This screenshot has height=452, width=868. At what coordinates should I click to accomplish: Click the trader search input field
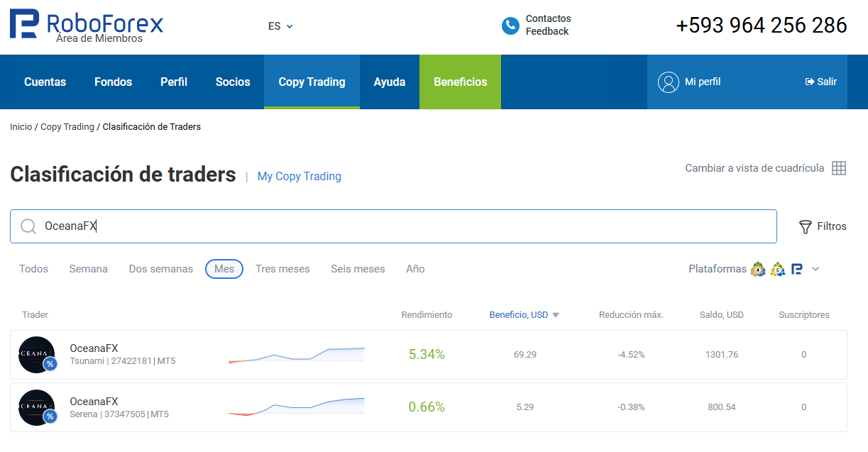pyautogui.click(x=393, y=226)
